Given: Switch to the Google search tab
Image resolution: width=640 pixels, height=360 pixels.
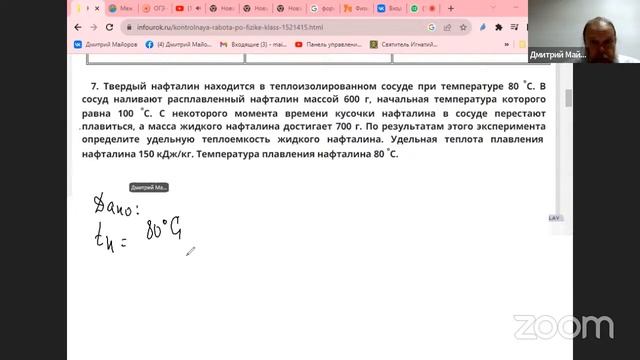Looking at the screenshot, I should tap(322, 9).
